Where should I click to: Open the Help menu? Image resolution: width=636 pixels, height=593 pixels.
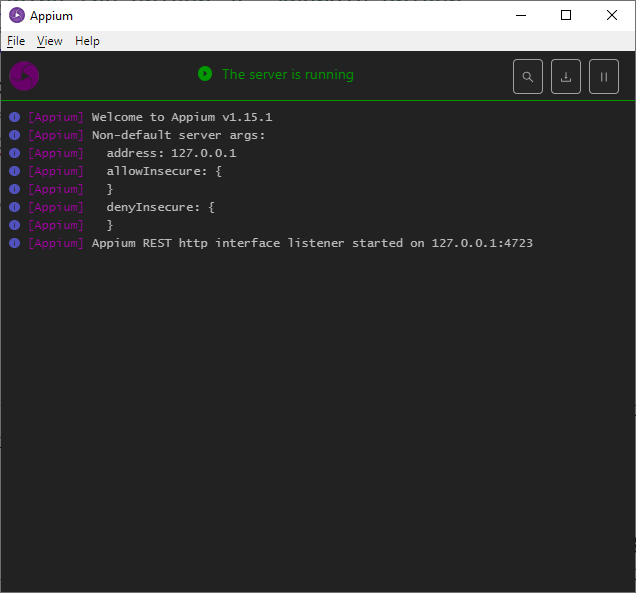[x=87, y=41]
